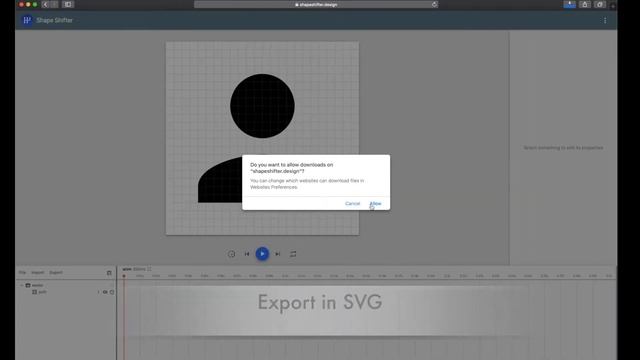The height and width of the screenshot is (360, 640).
Task: Click the Safari back navigation button
Action: tap(45, 4)
